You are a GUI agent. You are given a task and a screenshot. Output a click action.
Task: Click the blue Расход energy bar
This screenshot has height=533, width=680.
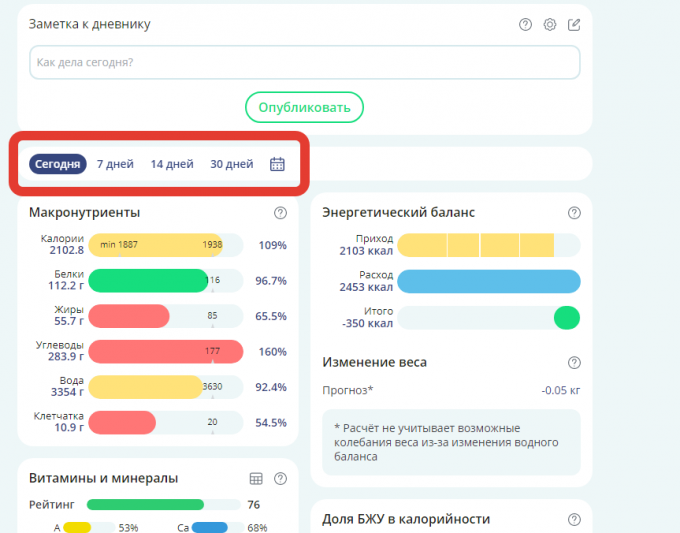tap(488, 281)
